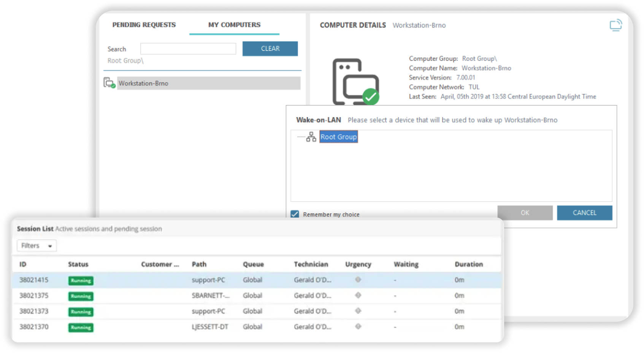Sort sessions by the Waiting column header
644x353 pixels.
click(x=406, y=264)
